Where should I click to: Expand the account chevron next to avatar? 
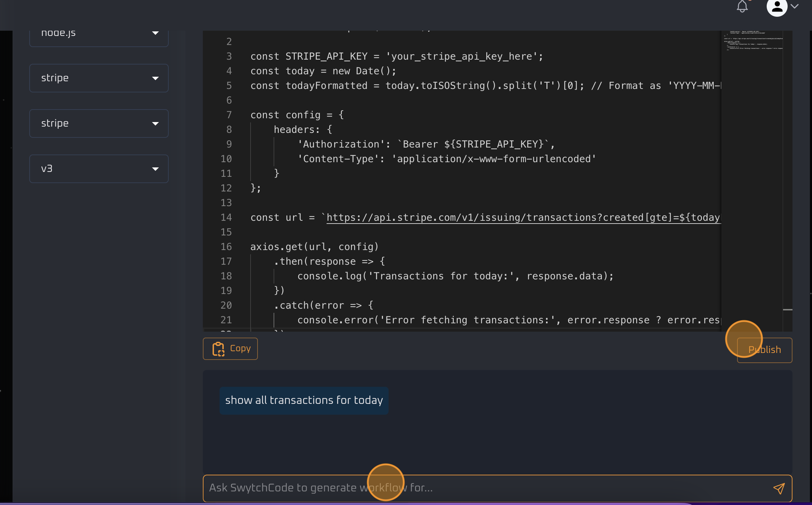[795, 6]
